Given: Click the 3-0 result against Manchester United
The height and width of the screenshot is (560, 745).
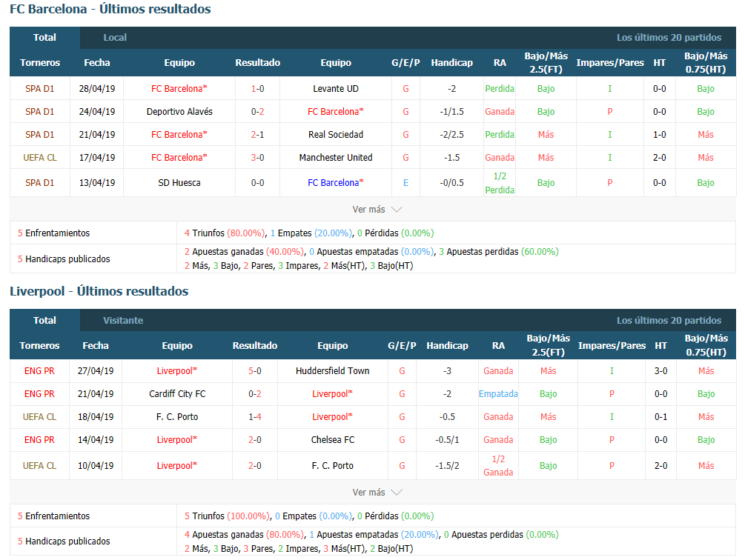Looking at the screenshot, I should [257, 158].
